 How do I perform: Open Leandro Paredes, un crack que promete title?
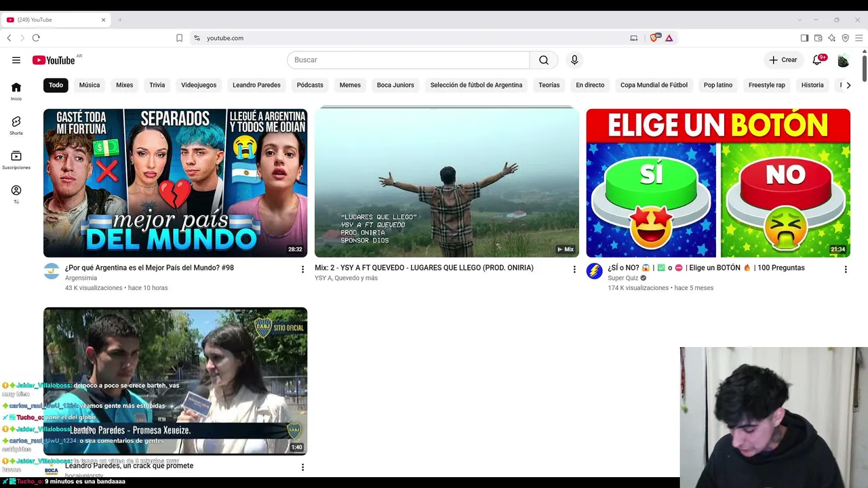[x=129, y=466]
